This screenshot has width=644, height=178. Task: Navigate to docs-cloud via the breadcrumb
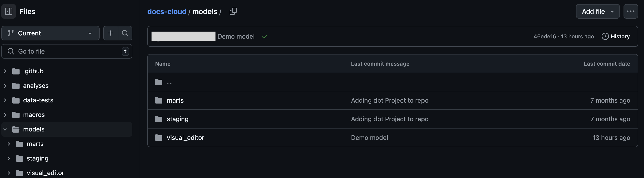click(x=167, y=11)
